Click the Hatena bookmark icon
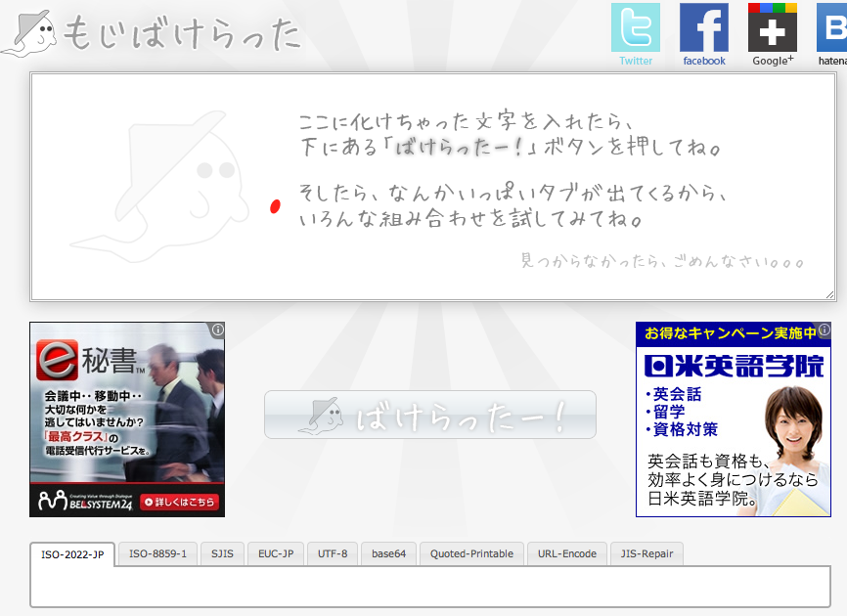Screen dimensions: 847x616 point(832,27)
